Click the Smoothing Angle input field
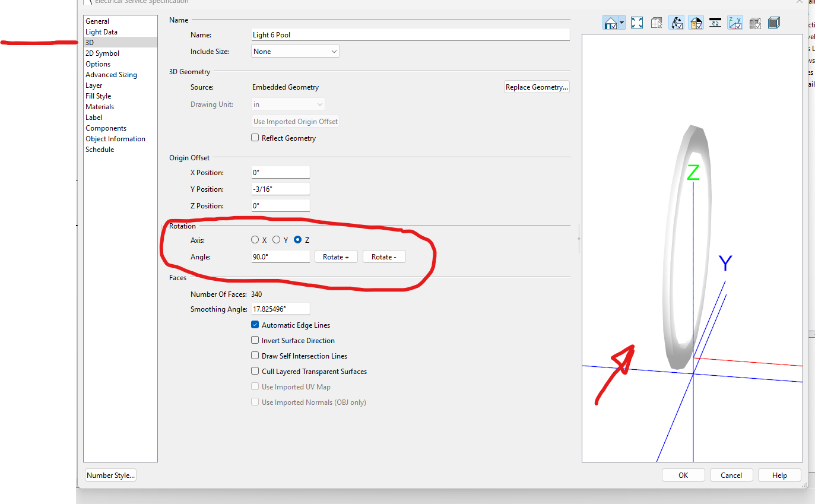815x504 pixels. click(x=280, y=309)
